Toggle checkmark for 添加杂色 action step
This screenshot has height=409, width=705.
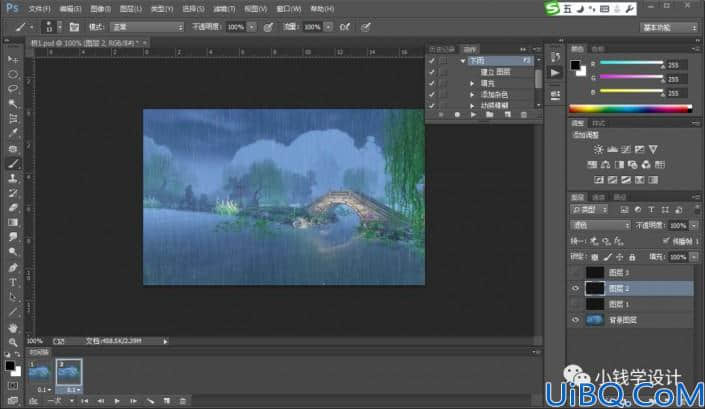click(432, 94)
